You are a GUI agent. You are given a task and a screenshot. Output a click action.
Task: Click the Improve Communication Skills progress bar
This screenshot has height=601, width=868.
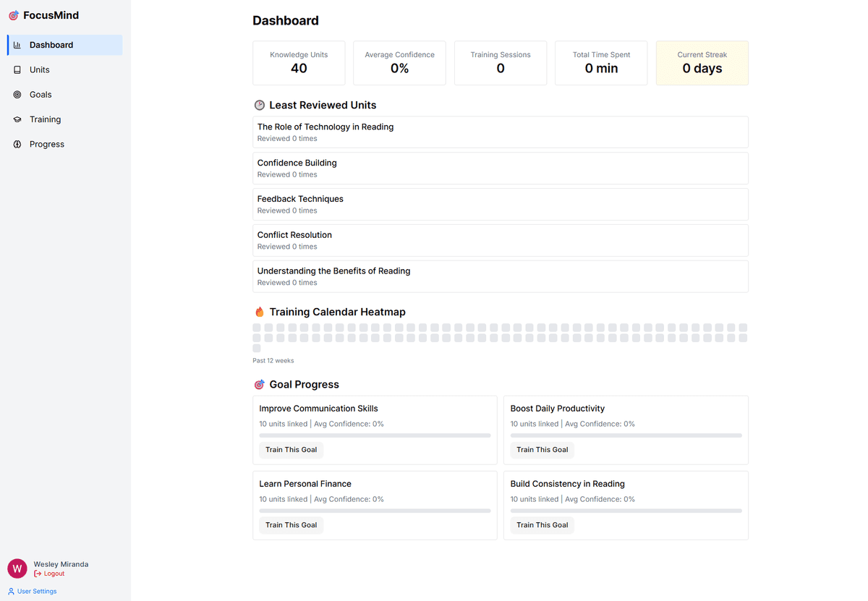point(375,435)
